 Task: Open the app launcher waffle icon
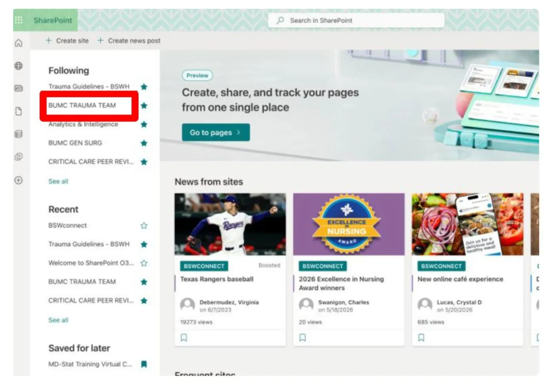coord(18,20)
